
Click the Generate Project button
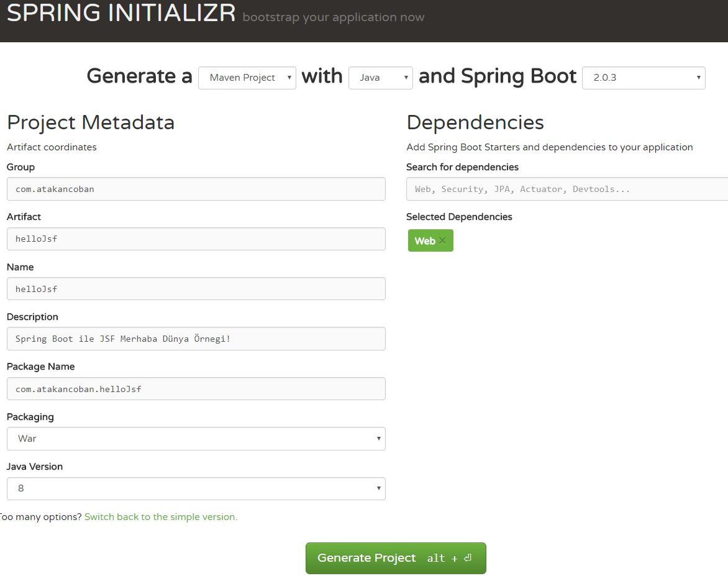[396, 558]
